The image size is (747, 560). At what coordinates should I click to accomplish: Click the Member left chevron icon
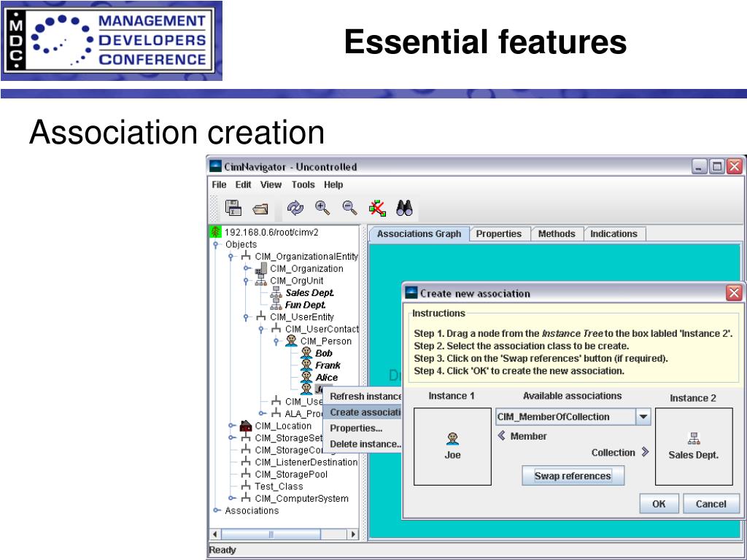502,436
